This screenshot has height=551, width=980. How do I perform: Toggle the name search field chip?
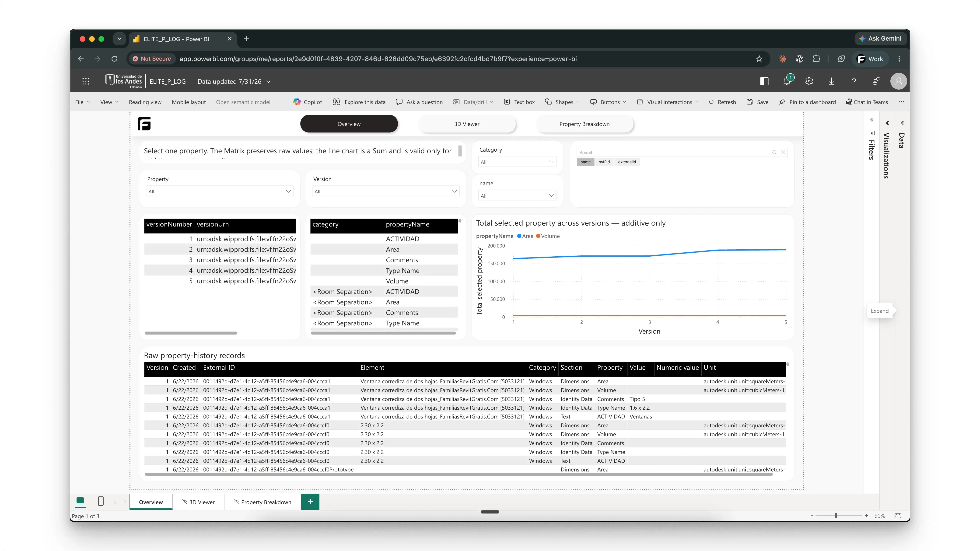point(585,162)
